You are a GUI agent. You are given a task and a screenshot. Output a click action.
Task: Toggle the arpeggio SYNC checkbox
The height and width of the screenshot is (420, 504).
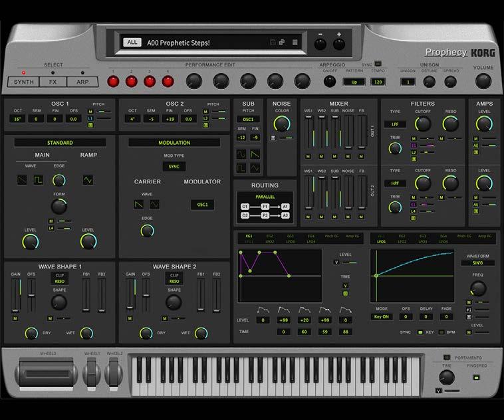(378, 64)
